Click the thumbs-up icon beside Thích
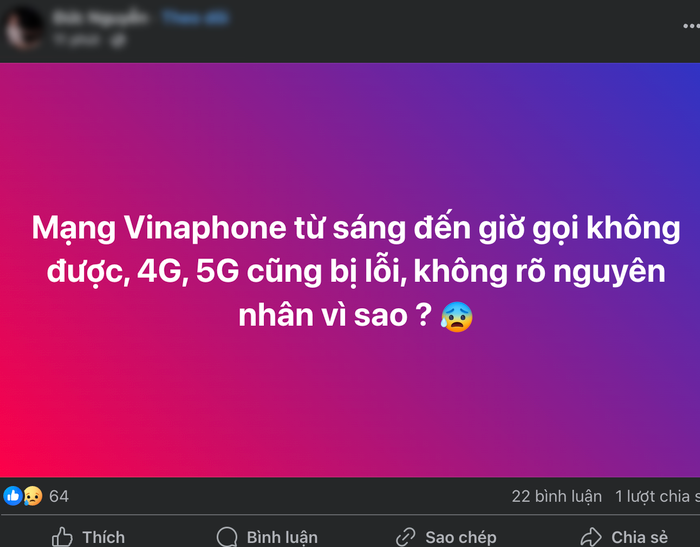The image size is (700, 547). (x=62, y=537)
